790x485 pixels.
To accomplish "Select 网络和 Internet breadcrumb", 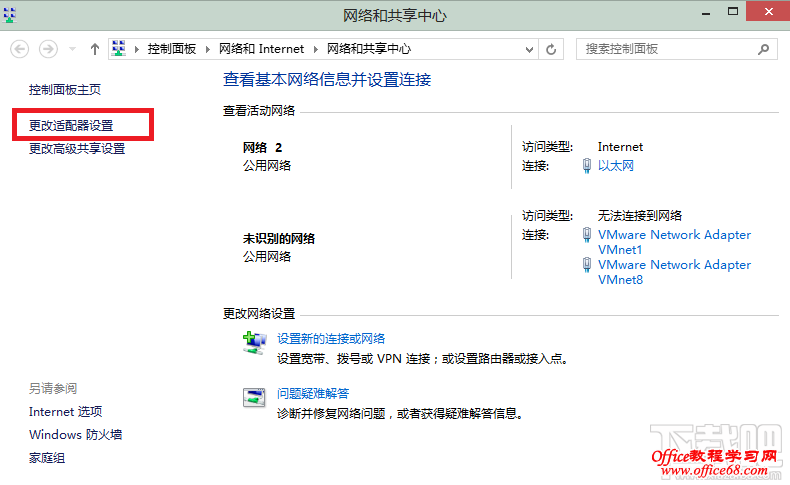I will pos(261,49).
